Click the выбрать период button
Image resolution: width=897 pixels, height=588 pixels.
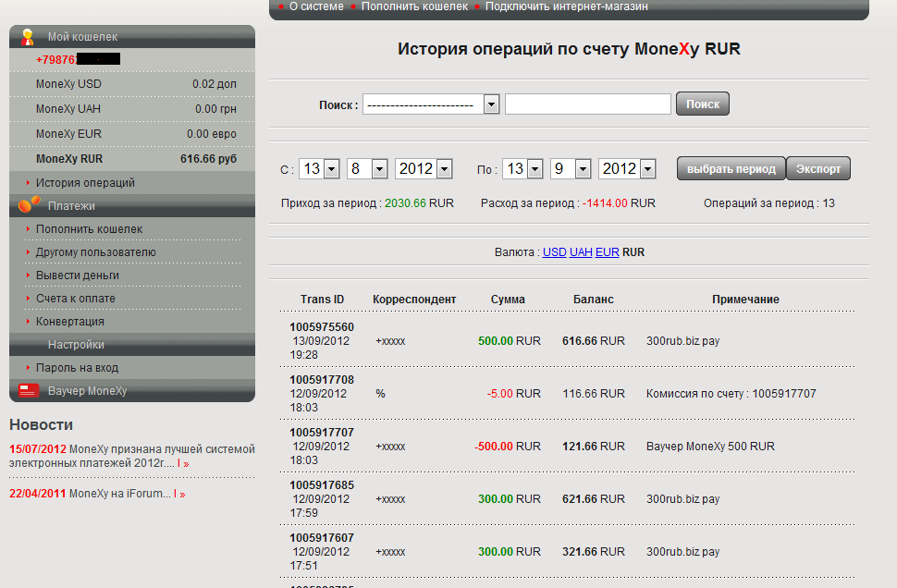pyautogui.click(x=731, y=169)
